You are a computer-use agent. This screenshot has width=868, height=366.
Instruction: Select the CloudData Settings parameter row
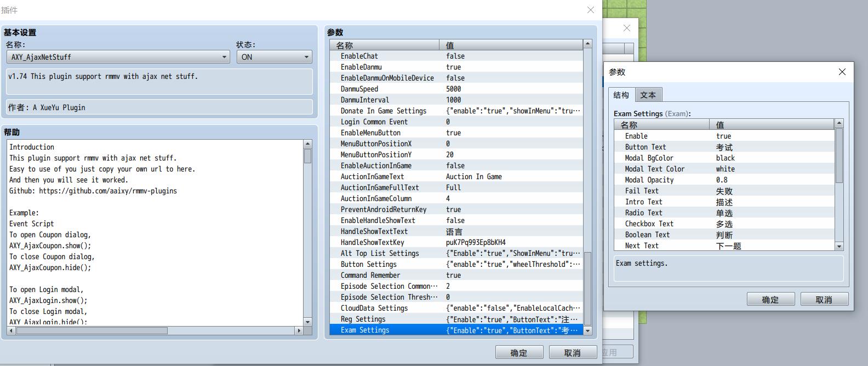(456, 308)
